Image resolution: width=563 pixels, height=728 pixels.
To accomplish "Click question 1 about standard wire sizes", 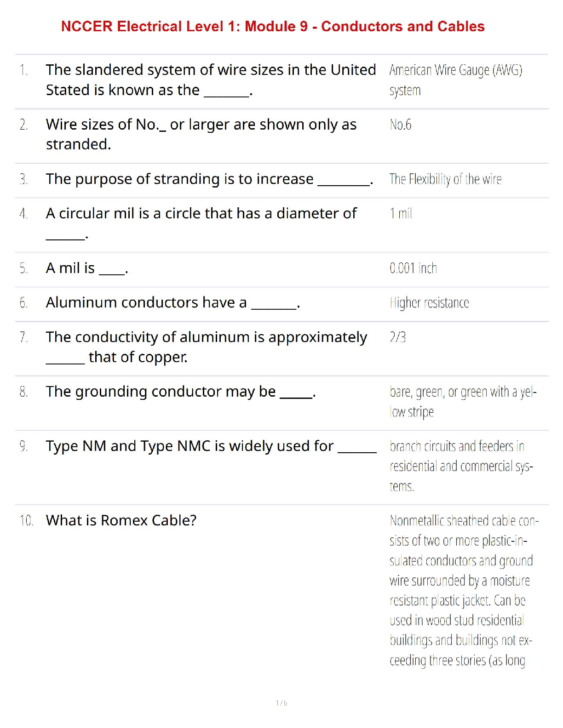I will (x=210, y=80).
